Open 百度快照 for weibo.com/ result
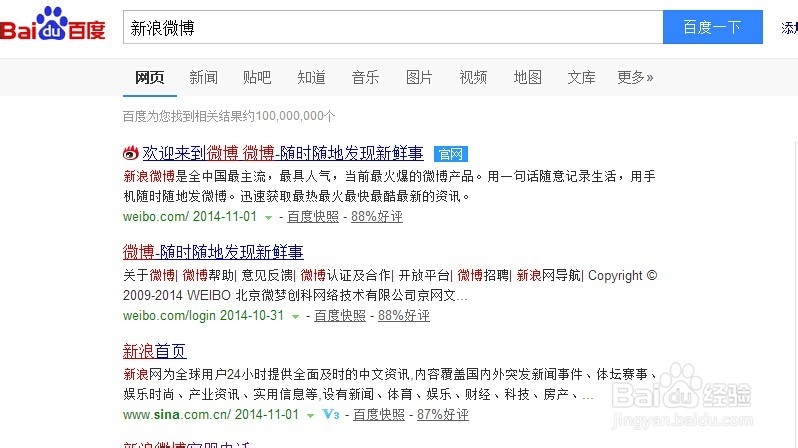This screenshot has width=798, height=448. pos(313,217)
